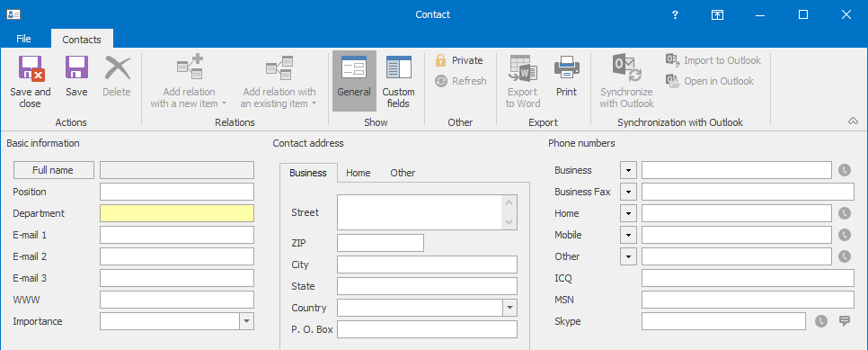This screenshot has height=350, width=868.
Task: Open the Business Fax type dropdown
Action: 628,192
